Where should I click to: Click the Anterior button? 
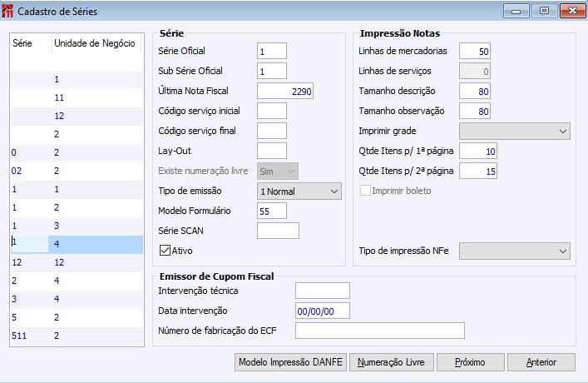541,362
